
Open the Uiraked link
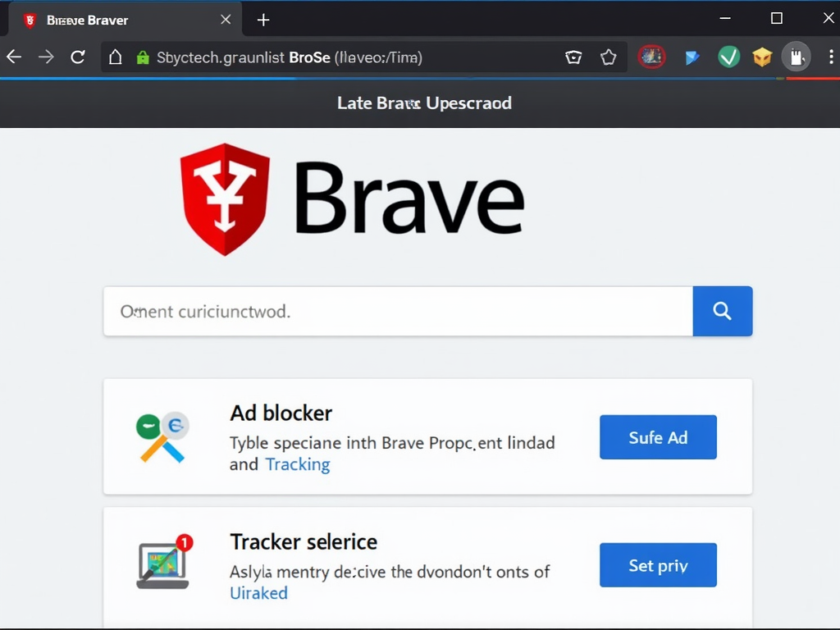click(258, 593)
